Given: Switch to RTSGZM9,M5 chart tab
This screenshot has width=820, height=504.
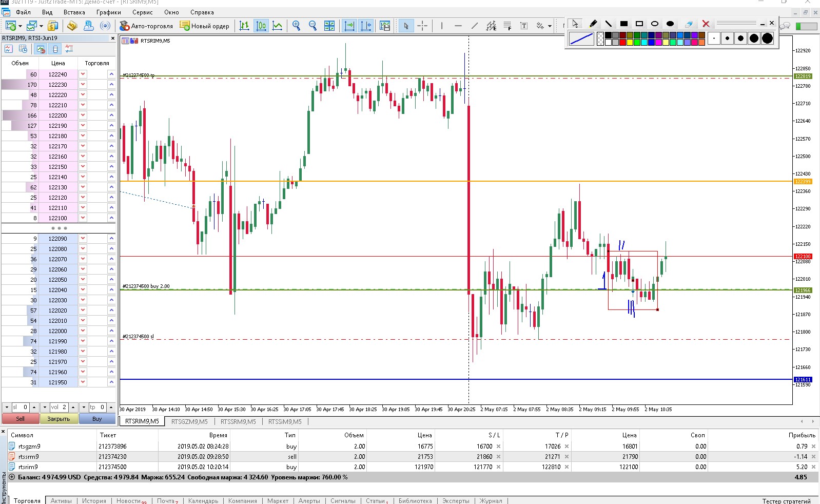Looking at the screenshot, I should pos(189,422).
